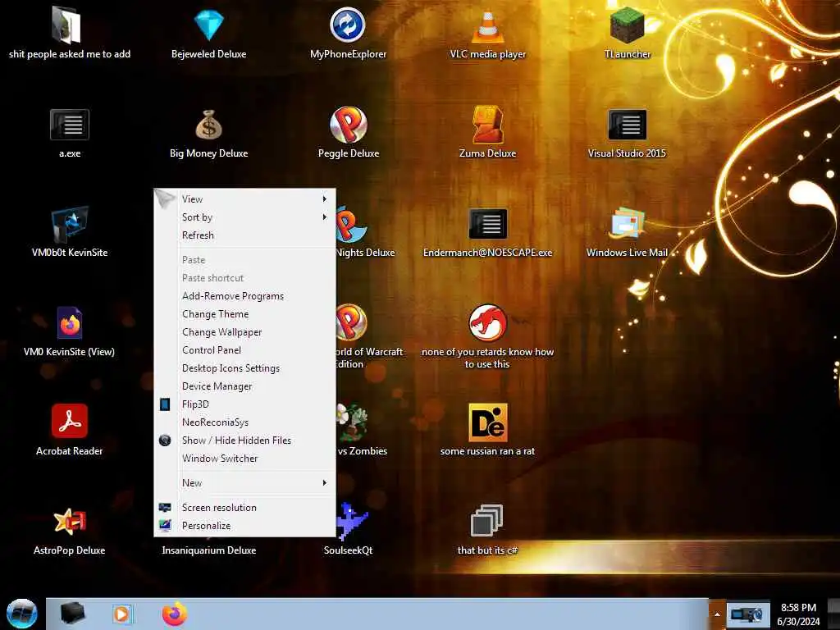Screen dimensions: 840x630
Task: Open the 8:58 PM clock and date
Action: [798, 614]
